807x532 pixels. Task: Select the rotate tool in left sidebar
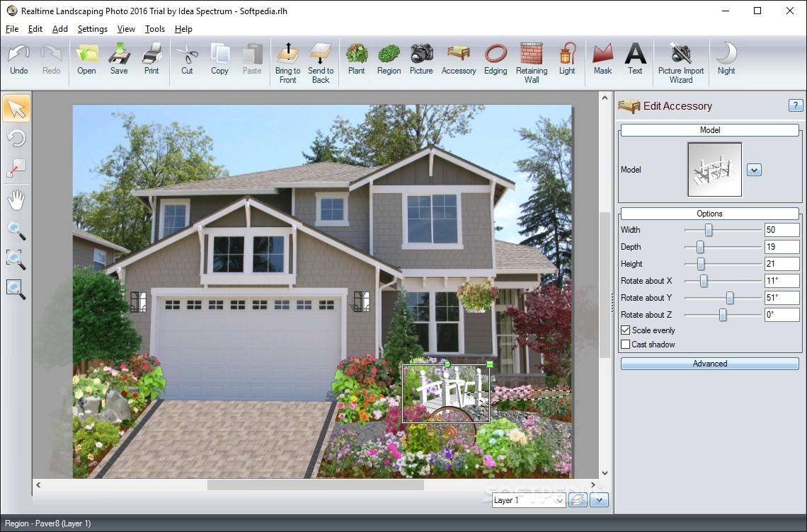click(16, 138)
